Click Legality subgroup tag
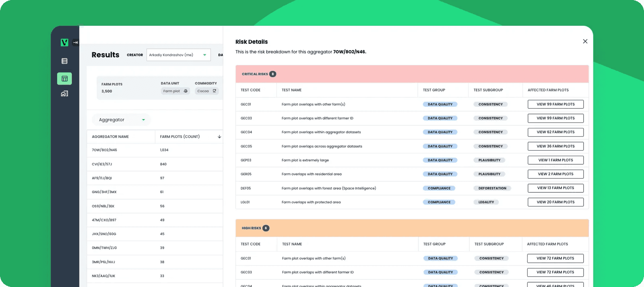The image size is (644, 287). tap(486, 202)
